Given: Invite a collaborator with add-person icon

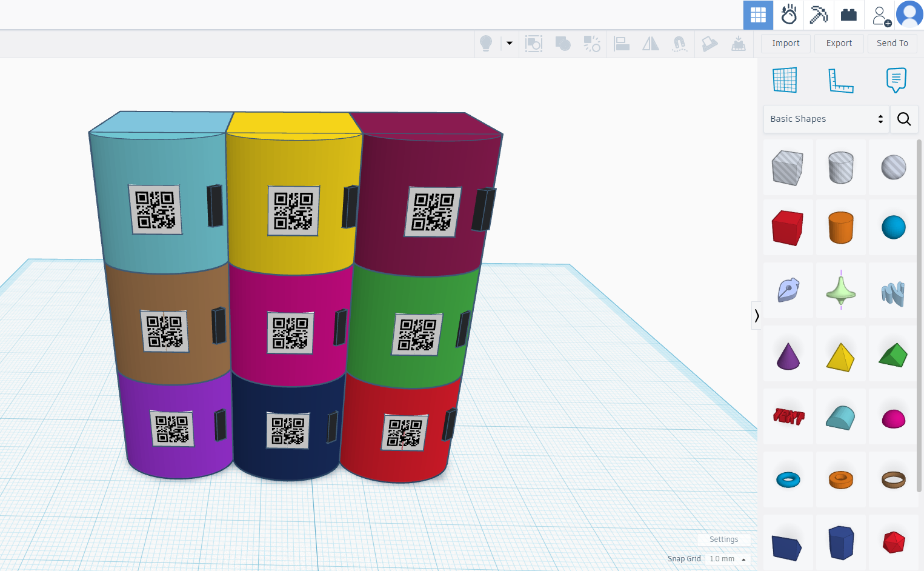Looking at the screenshot, I should point(881,16).
